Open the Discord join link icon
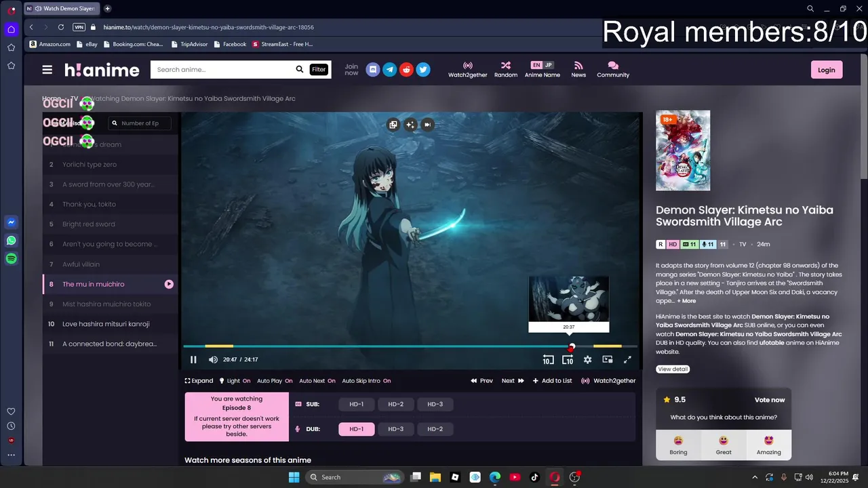 [x=372, y=69]
